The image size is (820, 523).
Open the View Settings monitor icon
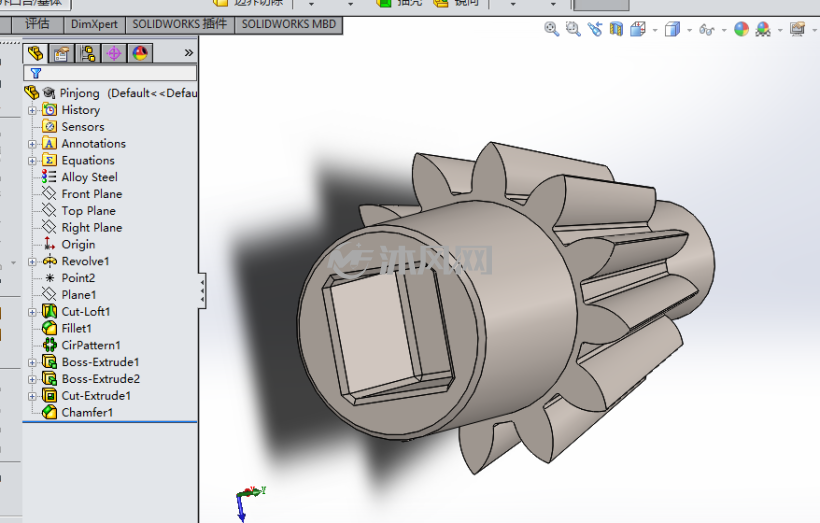click(798, 29)
